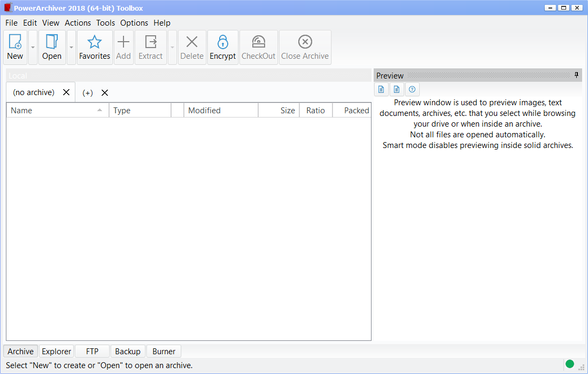Close the (+) tab with its X
This screenshot has width=588, height=374.
pos(105,92)
